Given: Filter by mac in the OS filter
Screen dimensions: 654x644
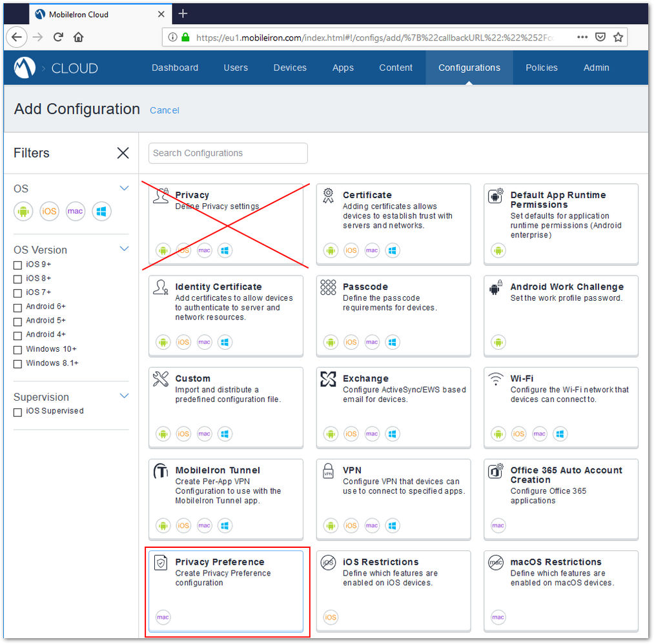Looking at the screenshot, I should pos(75,211).
